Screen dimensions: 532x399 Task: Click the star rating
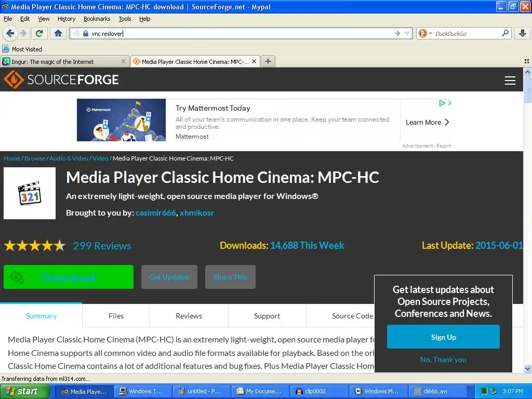35,245
